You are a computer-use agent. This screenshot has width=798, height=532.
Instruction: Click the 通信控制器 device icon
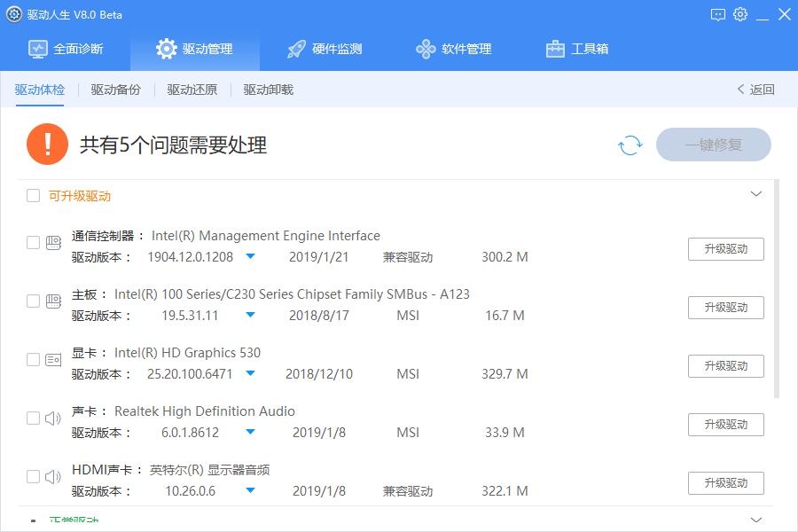pos(51,240)
